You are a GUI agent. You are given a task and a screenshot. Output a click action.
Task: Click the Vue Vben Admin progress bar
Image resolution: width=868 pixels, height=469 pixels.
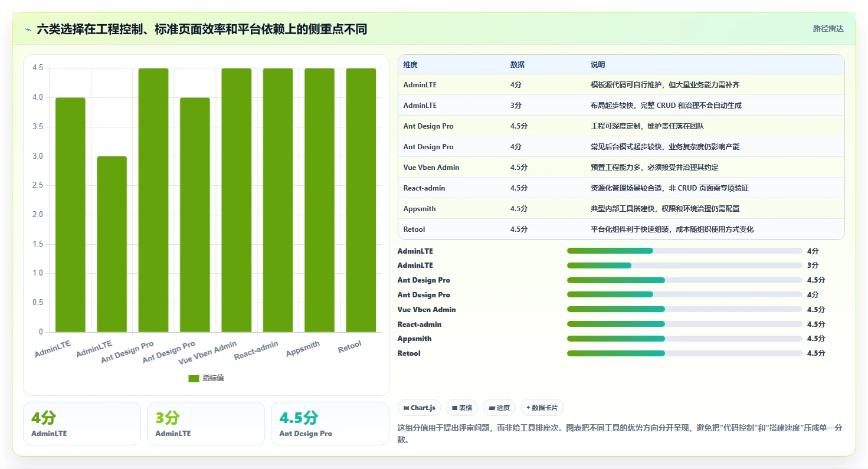click(684, 310)
